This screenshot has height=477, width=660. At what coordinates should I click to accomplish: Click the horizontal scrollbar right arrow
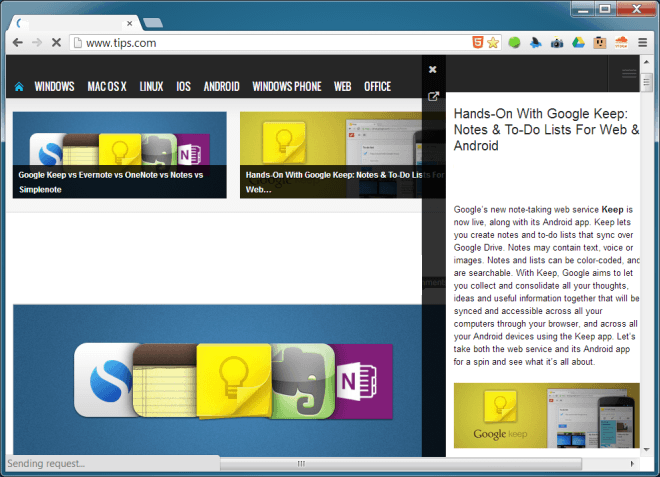click(632, 464)
